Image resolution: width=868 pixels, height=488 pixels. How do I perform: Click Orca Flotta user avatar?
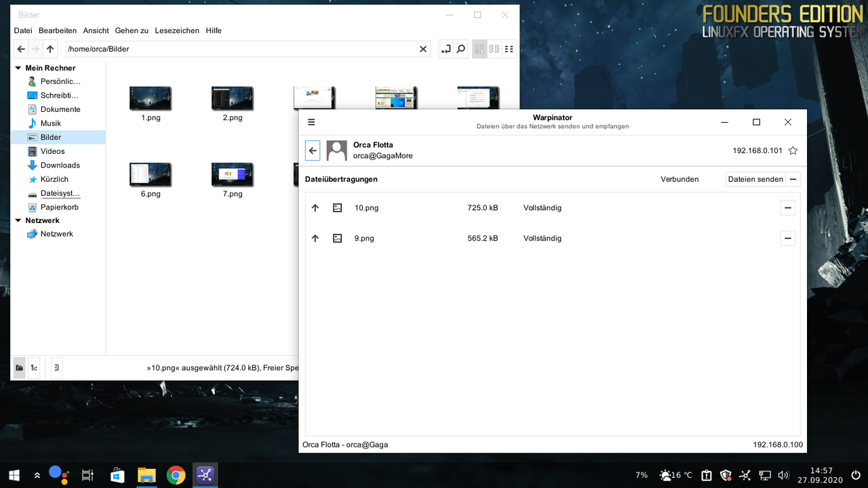point(337,150)
